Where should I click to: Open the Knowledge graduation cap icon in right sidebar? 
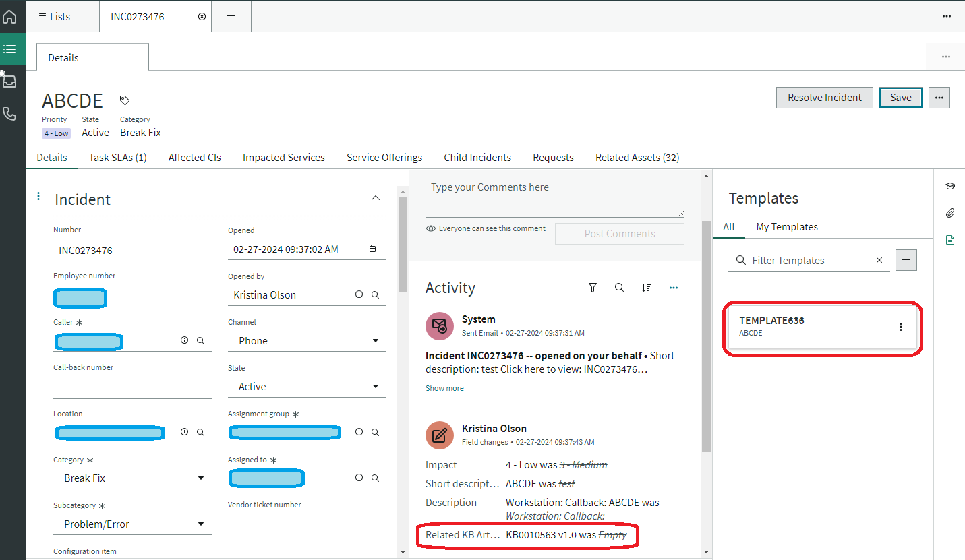pos(950,186)
